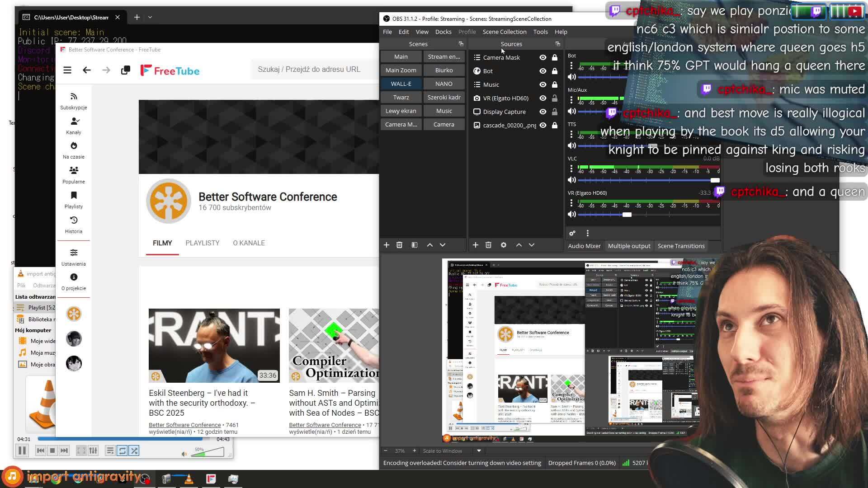The height and width of the screenshot is (488, 868).
Task: Unlock the Camera Mask source
Action: [555, 57]
